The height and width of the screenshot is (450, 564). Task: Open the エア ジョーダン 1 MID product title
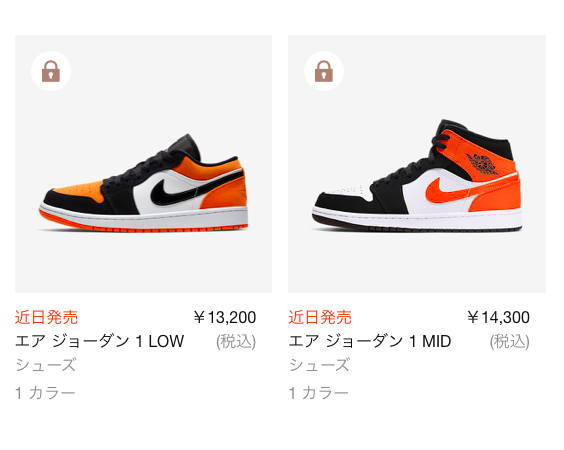(370, 341)
